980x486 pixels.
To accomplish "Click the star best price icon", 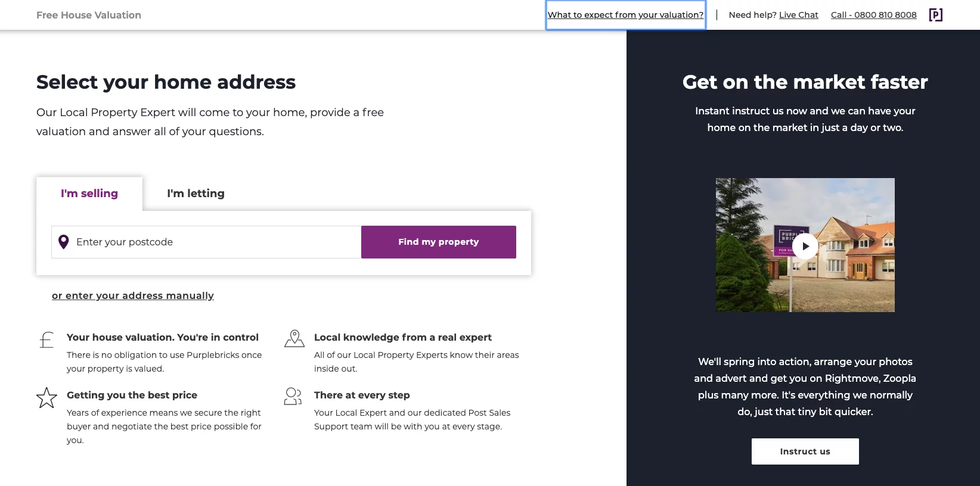I will [46, 397].
